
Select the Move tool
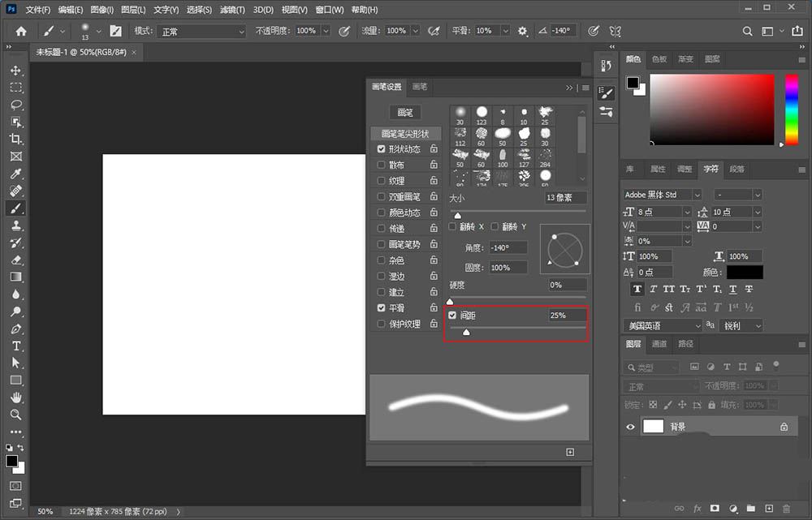pos(15,71)
